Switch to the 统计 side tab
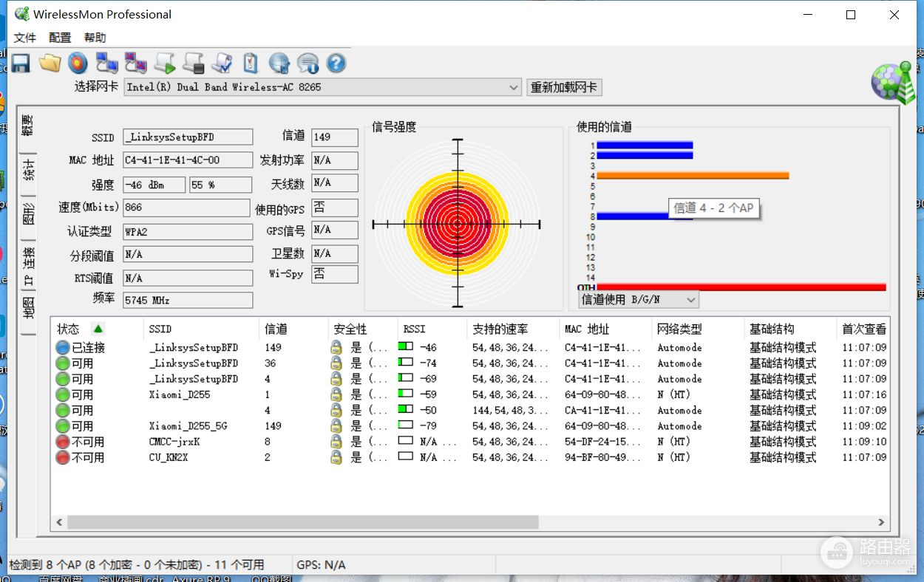The height and width of the screenshot is (582, 924). click(x=29, y=170)
